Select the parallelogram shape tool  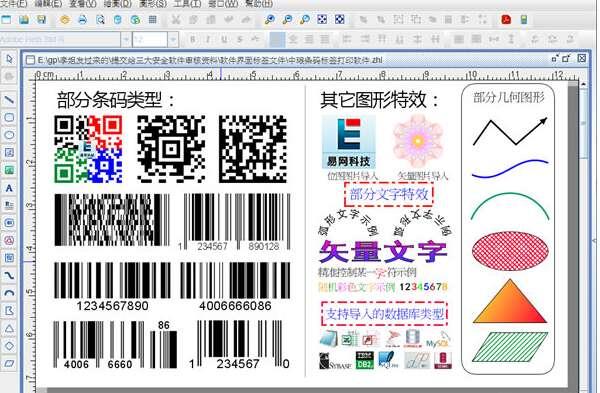click(9, 363)
